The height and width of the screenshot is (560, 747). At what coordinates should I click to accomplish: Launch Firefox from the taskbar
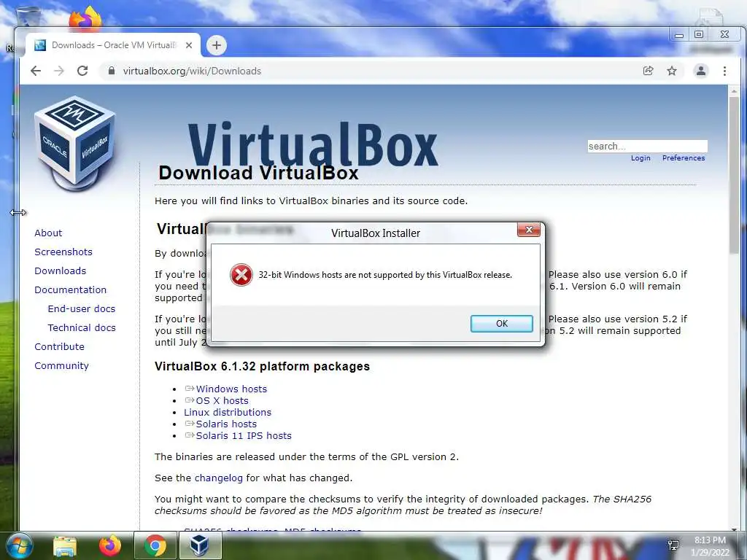tap(109, 545)
